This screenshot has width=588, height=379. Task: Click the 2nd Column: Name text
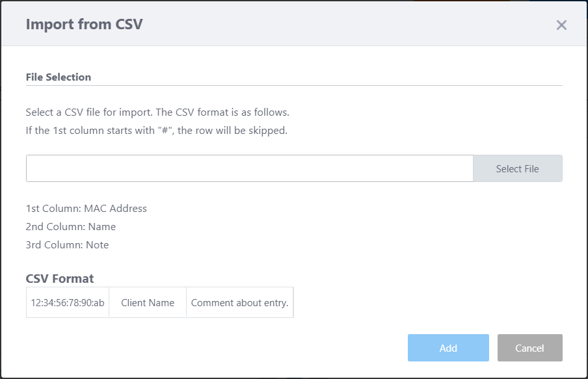[x=70, y=227]
